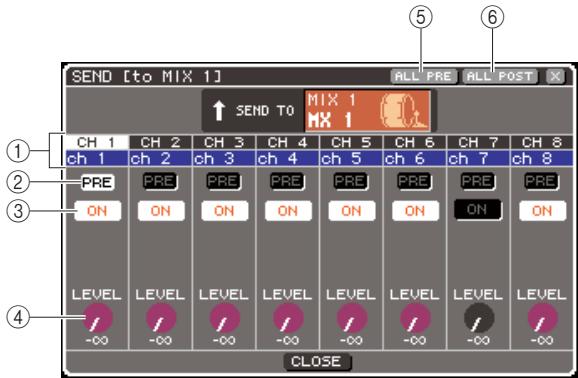The image size is (578, 378).
Task: Turn off send ON for CH 2
Action: pyautogui.click(x=161, y=211)
